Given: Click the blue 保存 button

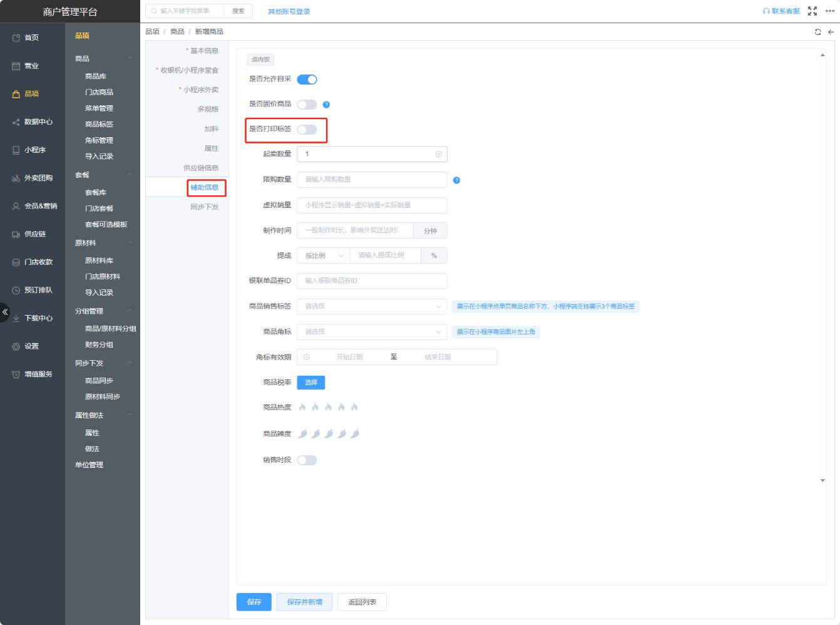Looking at the screenshot, I should click(254, 602).
